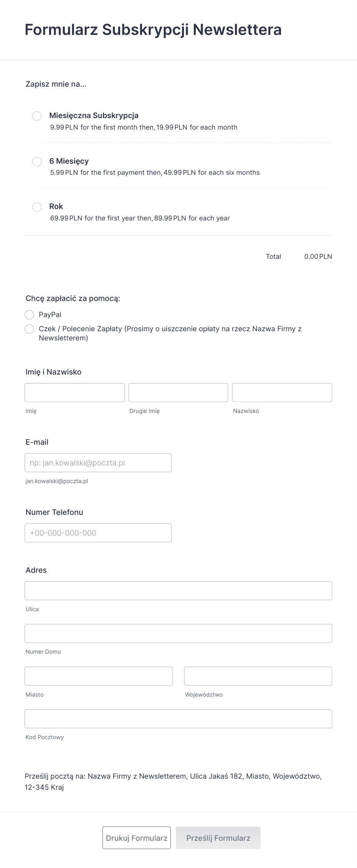Select the Miesięczna Subskrypcja radio button
The image size is (357, 868).
point(37,116)
